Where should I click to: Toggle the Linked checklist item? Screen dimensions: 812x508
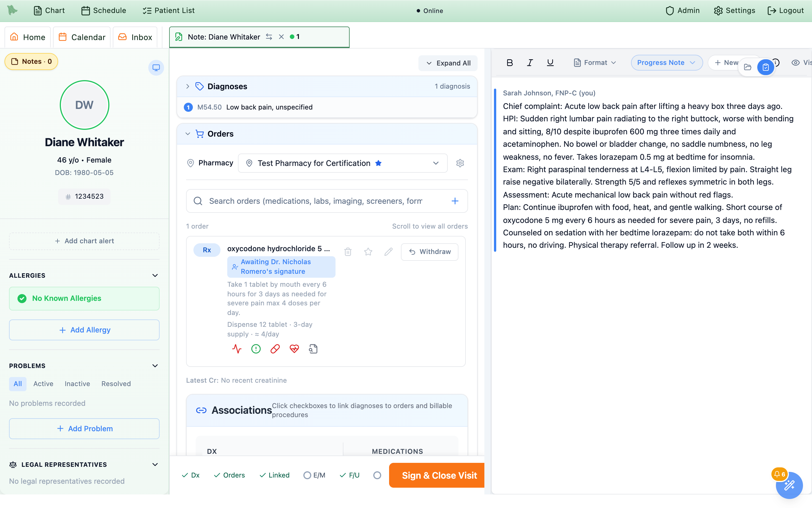[x=274, y=475]
